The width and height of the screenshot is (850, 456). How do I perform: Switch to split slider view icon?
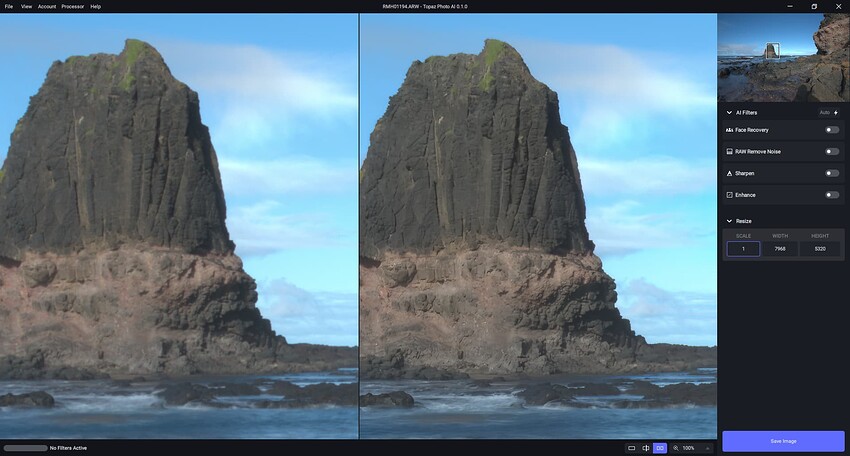click(646, 448)
